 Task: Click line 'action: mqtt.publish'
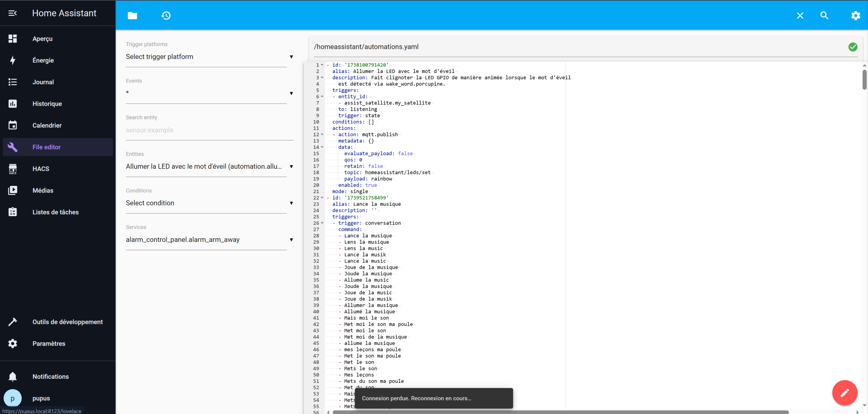click(368, 134)
